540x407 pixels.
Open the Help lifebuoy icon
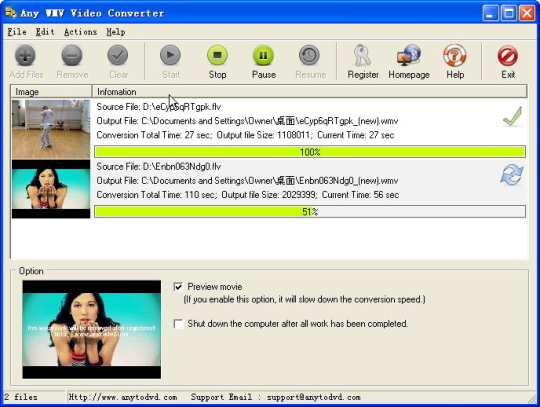[x=455, y=55]
